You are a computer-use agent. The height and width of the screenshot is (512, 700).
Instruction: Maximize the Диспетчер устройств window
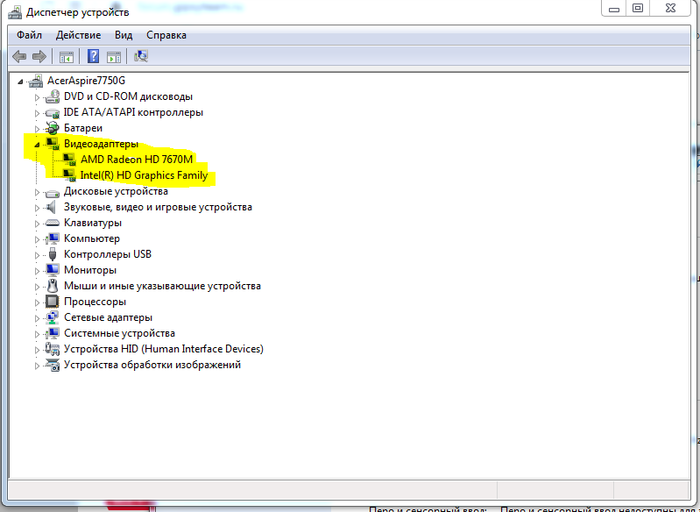[x=638, y=8]
